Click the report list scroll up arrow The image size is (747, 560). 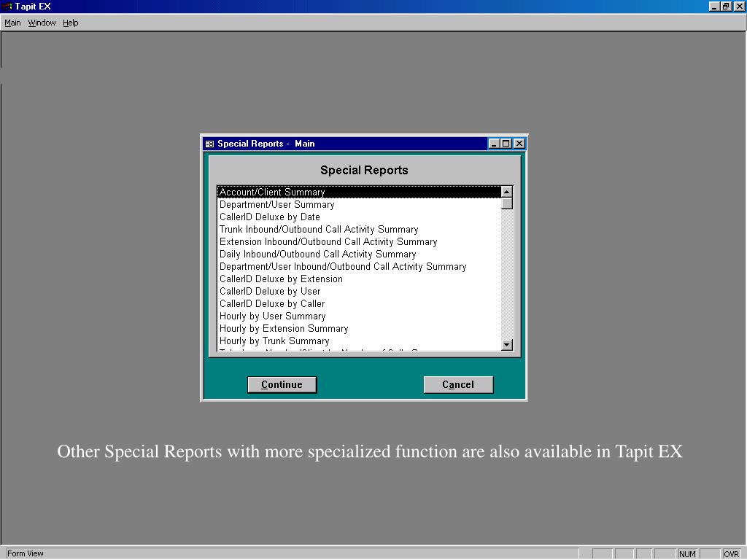507,192
